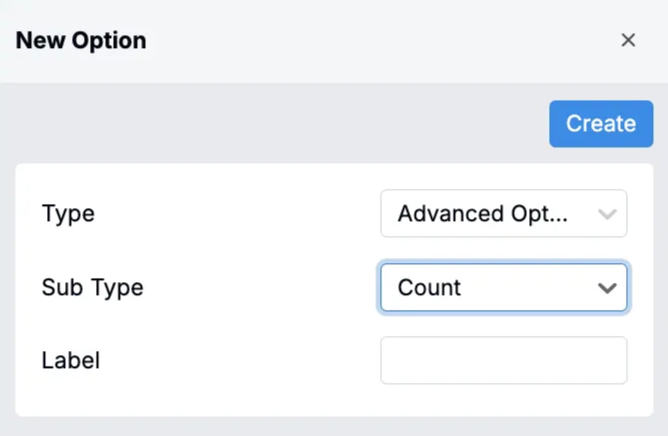Viewport: 668px width, 436px height.
Task: Select the empty field next to Label
Action: pyautogui.click(x=504, y=360)
